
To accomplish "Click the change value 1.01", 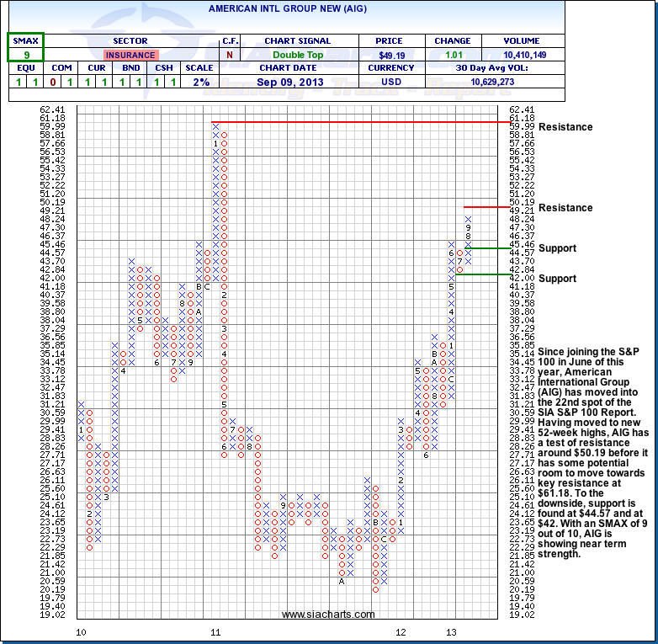I will pyautogui.click(x=452, y=55).
